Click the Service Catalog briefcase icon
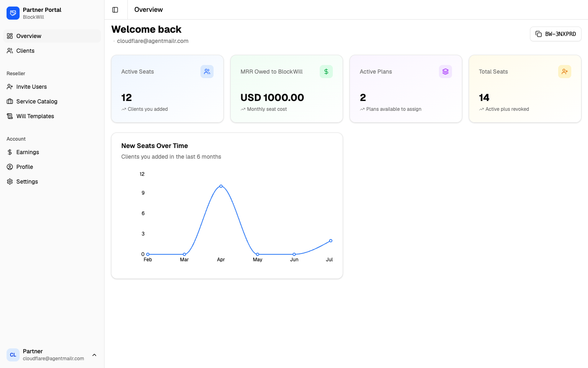Screen dimensions: 588x368 click(x=10, y=101)
